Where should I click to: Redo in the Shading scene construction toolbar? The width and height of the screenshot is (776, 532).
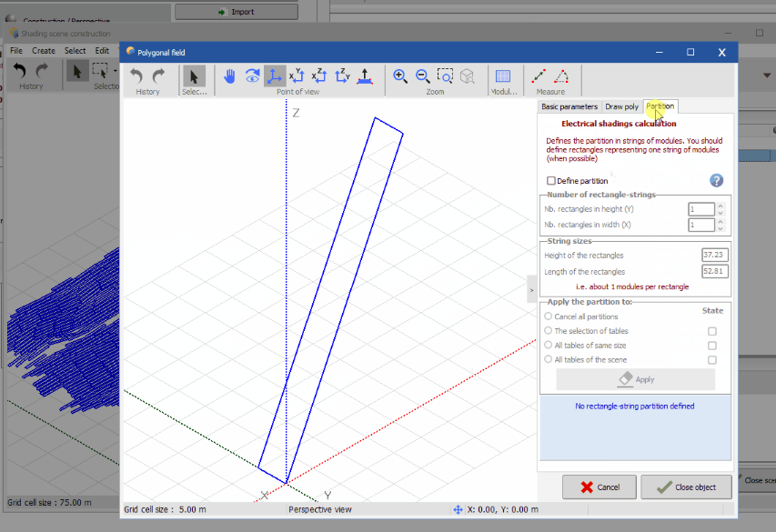click(42, 71)
